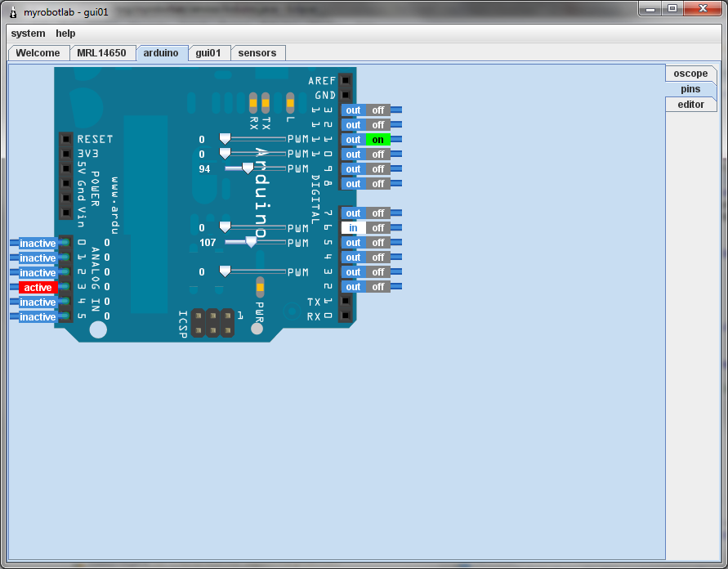This screenshot has height=569, width=728.
Task: Open the system menu
Action: click(x=29, y=34)
